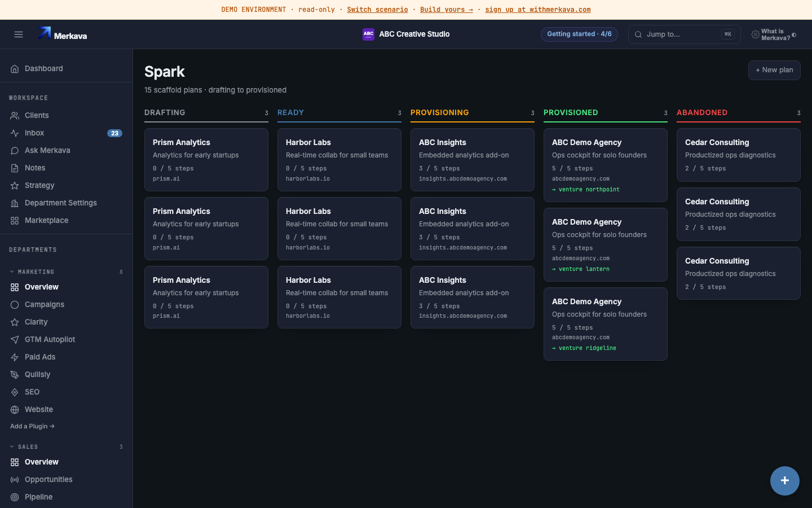Follow the Switch scenario link
Viewport: 812px width, 508px height.
coord(377,10)
